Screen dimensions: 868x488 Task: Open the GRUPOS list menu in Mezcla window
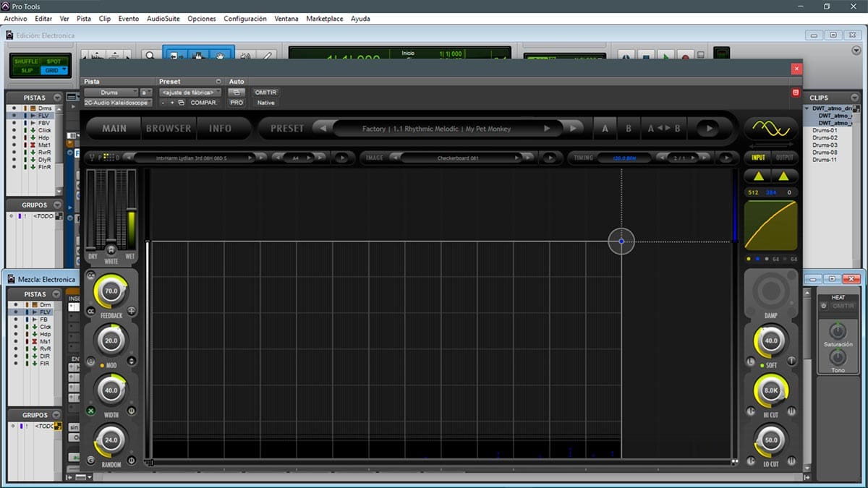56,415
